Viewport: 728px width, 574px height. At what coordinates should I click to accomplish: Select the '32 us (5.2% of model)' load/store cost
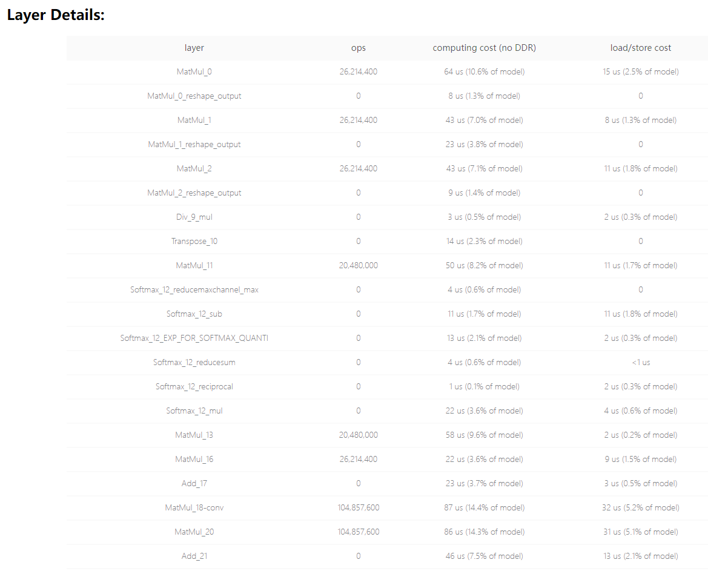pos(640,507)
